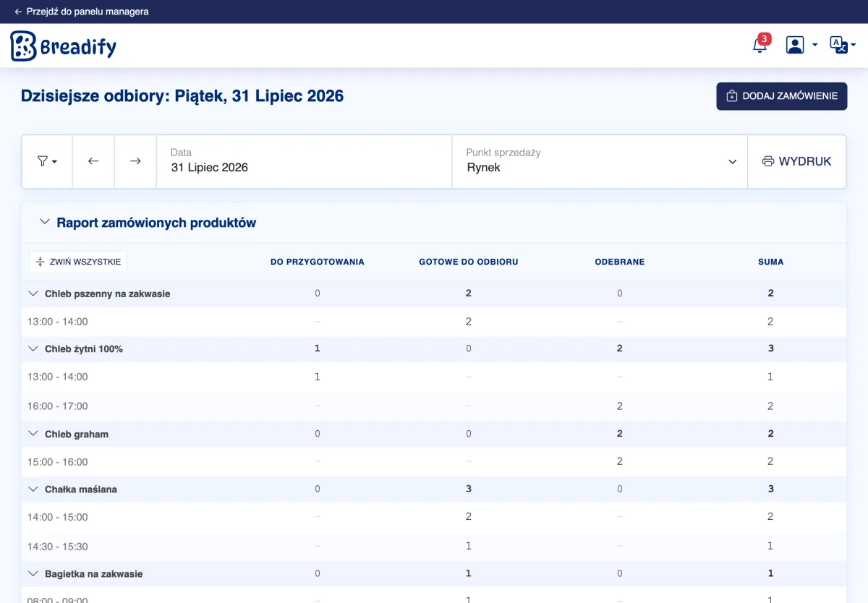Open the Punkt sprzedaży Rynek dropdown
Screen dimensions: 868x603
(600, 161)
